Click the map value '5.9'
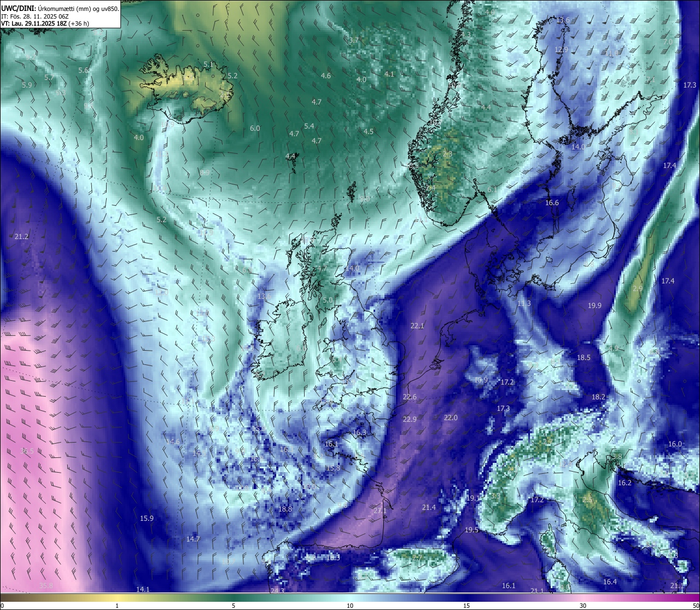Image resolution: width=700 pixels, height=610 pixels. 27,85
